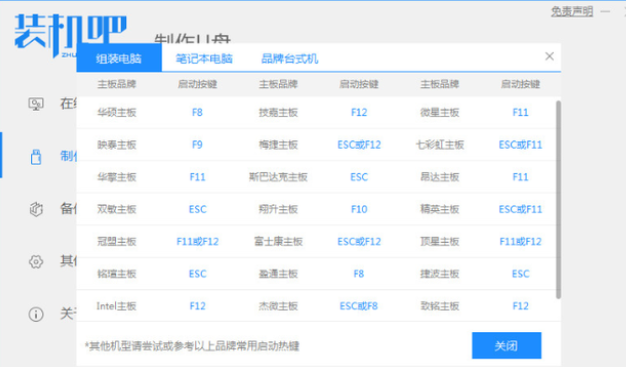The height and width of the screenshot is (367, 626).
Task: Click the 装机吧 logo
Action: [70, 35]
